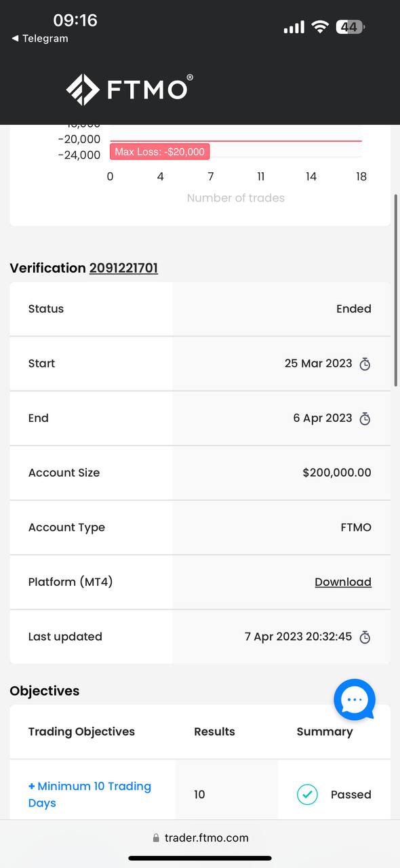The width and height of the screenshot is (400, 868).
Task: Tap the lock icon in address bar
Action: [x=156, y=838]
